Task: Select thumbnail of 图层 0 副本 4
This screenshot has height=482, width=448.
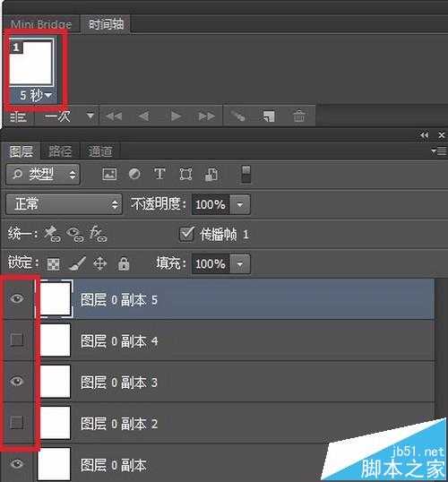Action: click(x=55, y=340)
